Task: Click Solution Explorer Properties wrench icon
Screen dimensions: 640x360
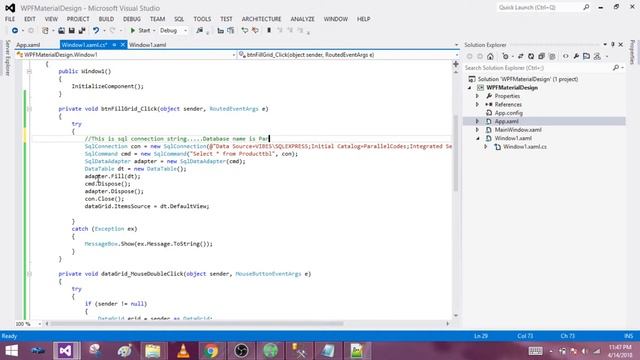Action: click(576, 56)
